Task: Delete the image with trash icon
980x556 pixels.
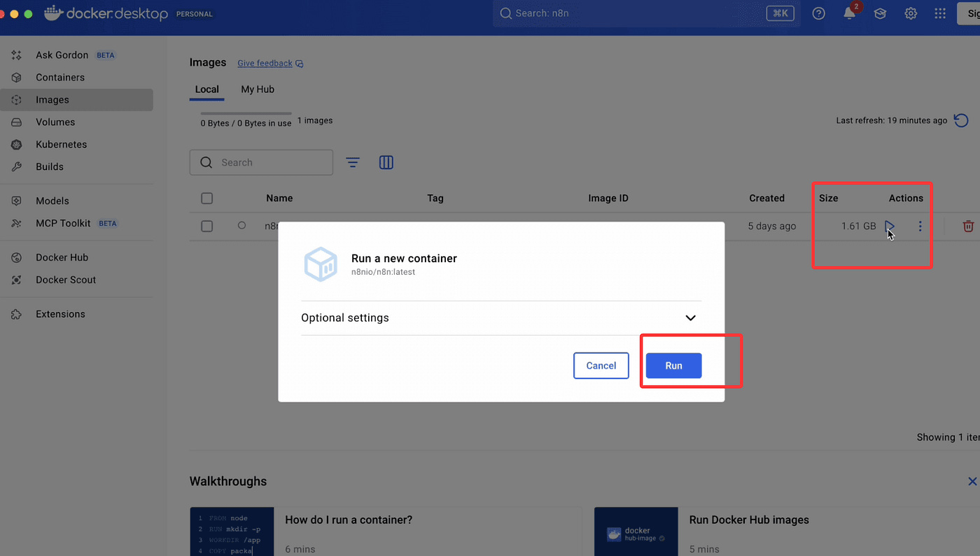Action: point(968,227)
